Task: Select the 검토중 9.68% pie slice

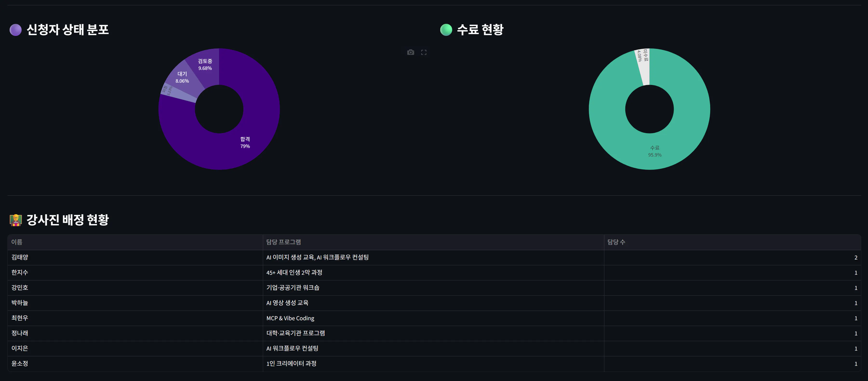Action: 205,65
